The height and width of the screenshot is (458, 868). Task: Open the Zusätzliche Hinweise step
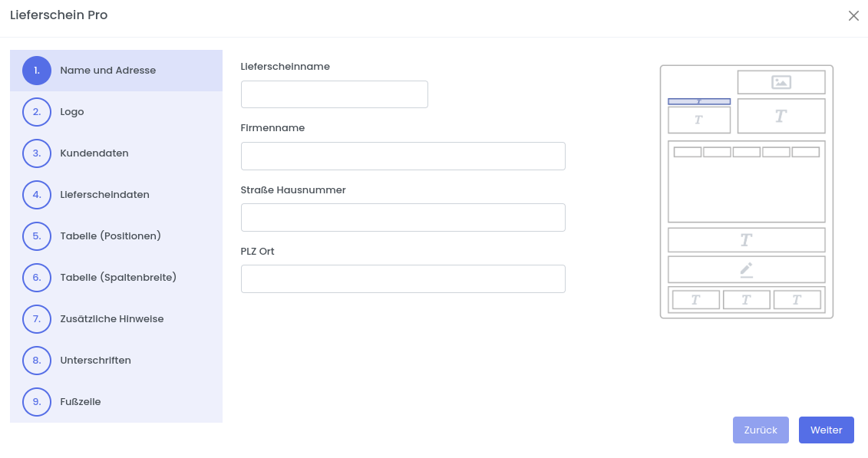pos(112,319)
